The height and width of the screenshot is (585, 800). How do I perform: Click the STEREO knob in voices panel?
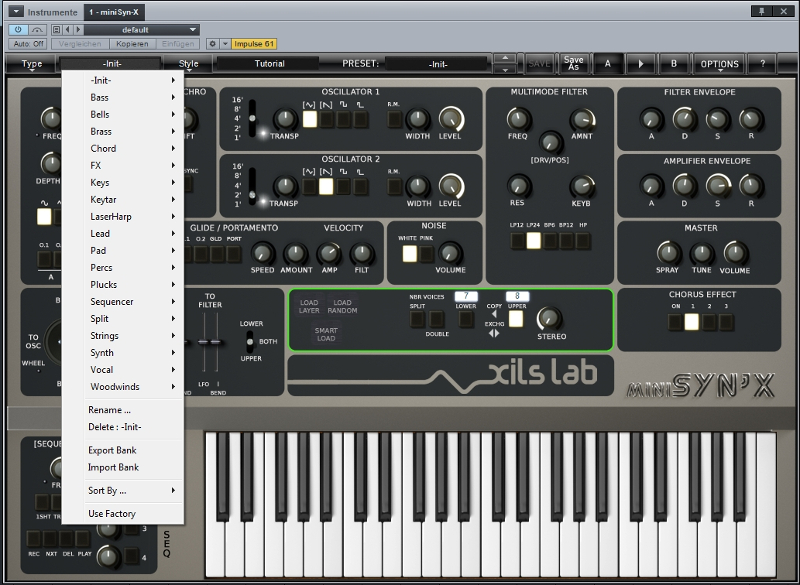549,319
